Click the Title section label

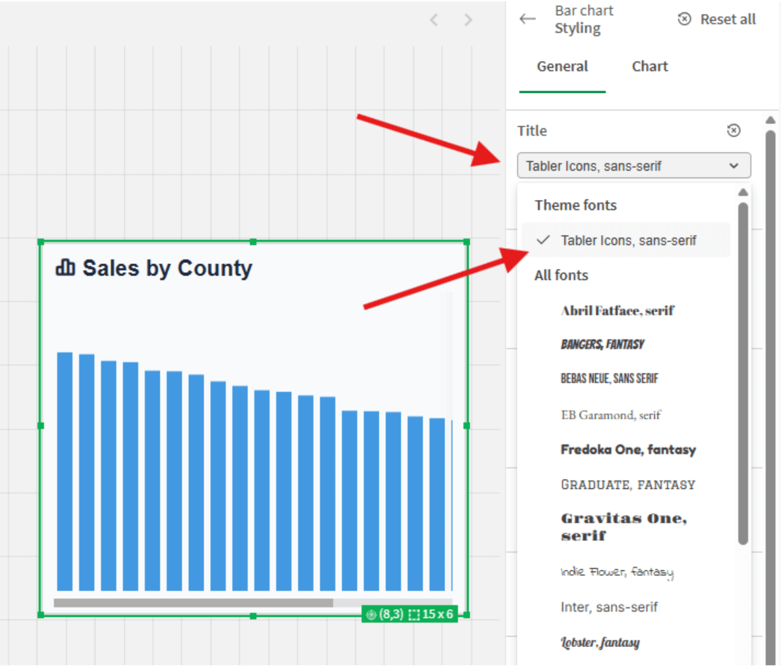tap(532, 131)
